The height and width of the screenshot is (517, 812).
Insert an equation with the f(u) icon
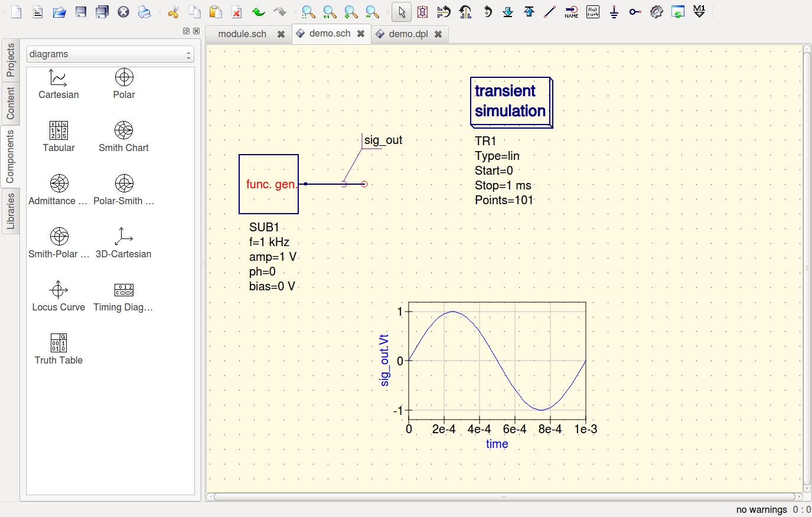click(x=593, y=12)
